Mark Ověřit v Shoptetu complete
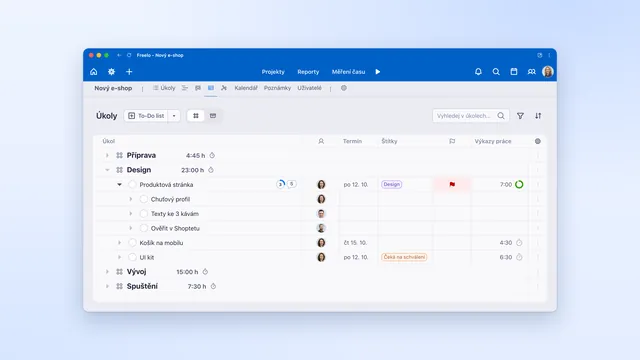Screen dimensions: 640x360 click(x=144, y=228)
